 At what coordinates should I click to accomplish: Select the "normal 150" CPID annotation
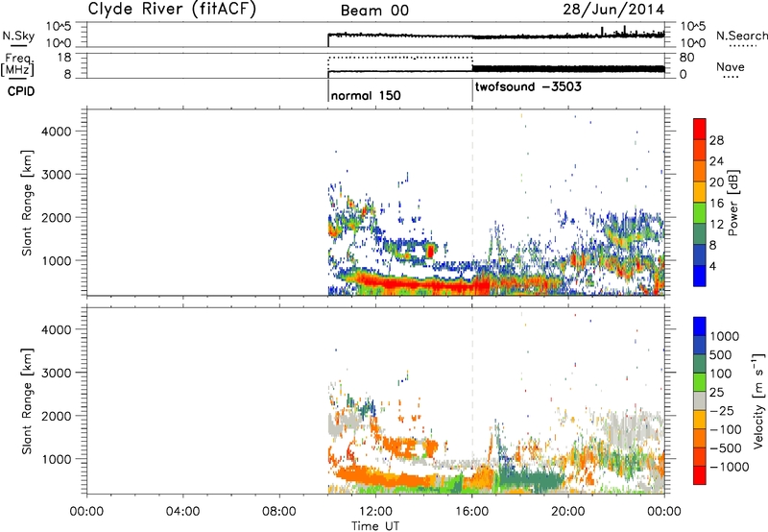click(366, 95)
